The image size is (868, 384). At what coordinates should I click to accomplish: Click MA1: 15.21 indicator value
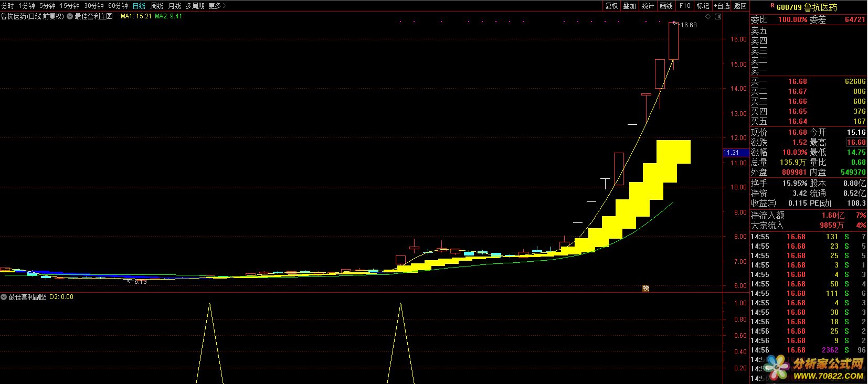pyautogui.click(x=136, y=16)
